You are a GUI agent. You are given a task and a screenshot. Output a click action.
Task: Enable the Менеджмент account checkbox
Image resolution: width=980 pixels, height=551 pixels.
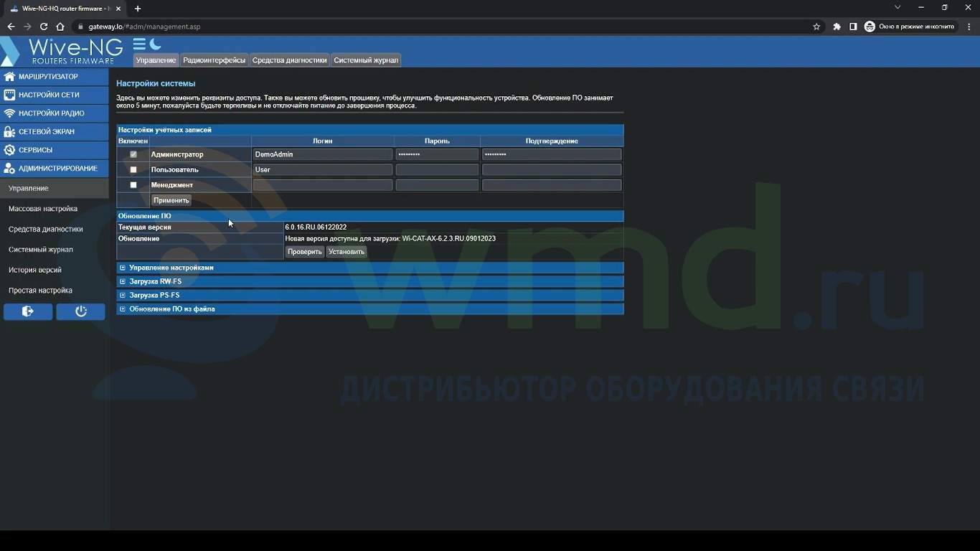(133, 185)
